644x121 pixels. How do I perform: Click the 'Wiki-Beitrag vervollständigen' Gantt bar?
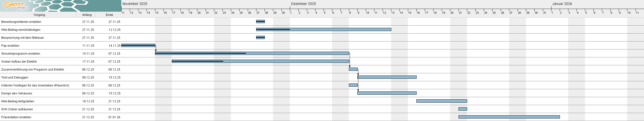[324, 30]
